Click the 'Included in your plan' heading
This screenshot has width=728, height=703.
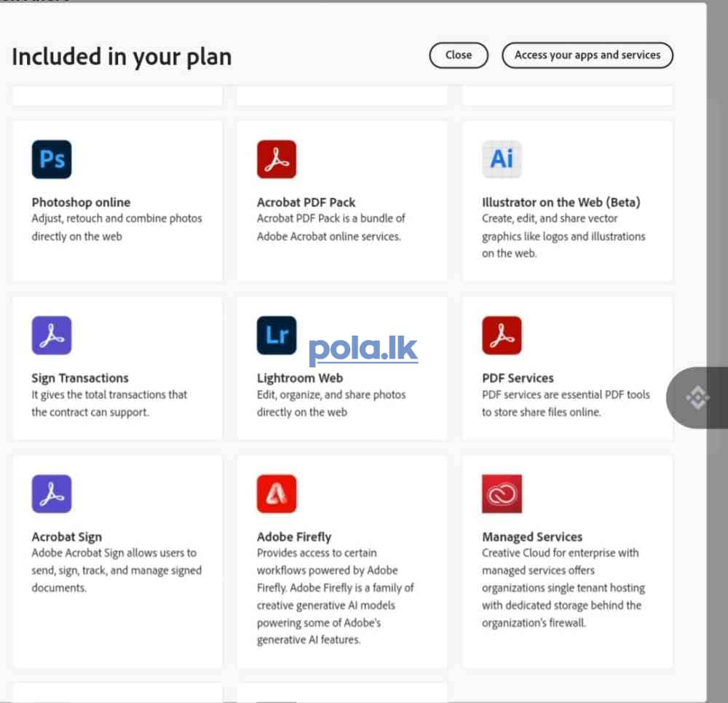coord(122,57)
